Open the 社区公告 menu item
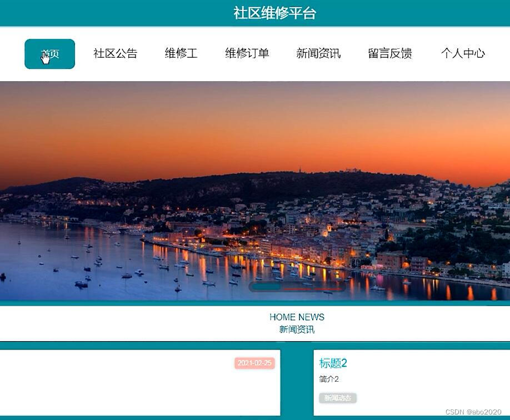 pyautogui.click(x=116, y=53)
